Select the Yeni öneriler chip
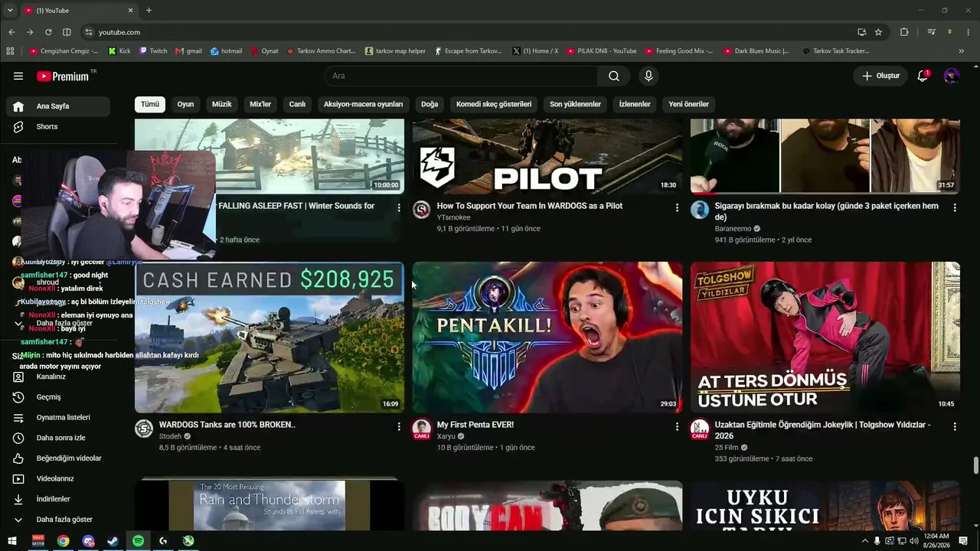This screenshot has width=980, height=551. [688, 104]
